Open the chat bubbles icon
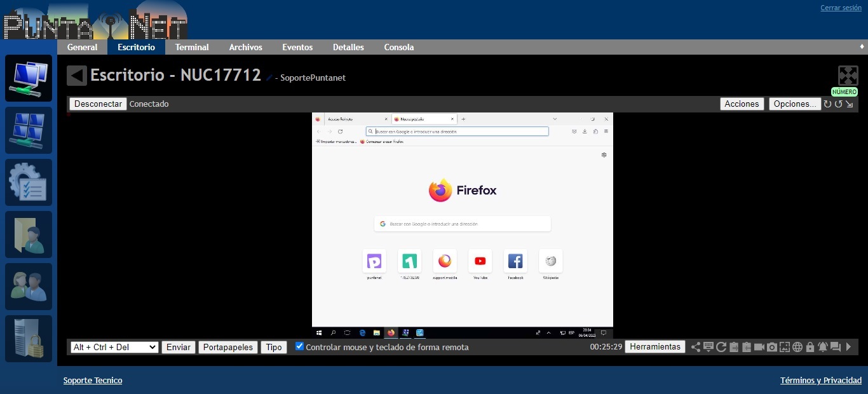The width and height of the screenshot is (868, 394). point(836,347)
